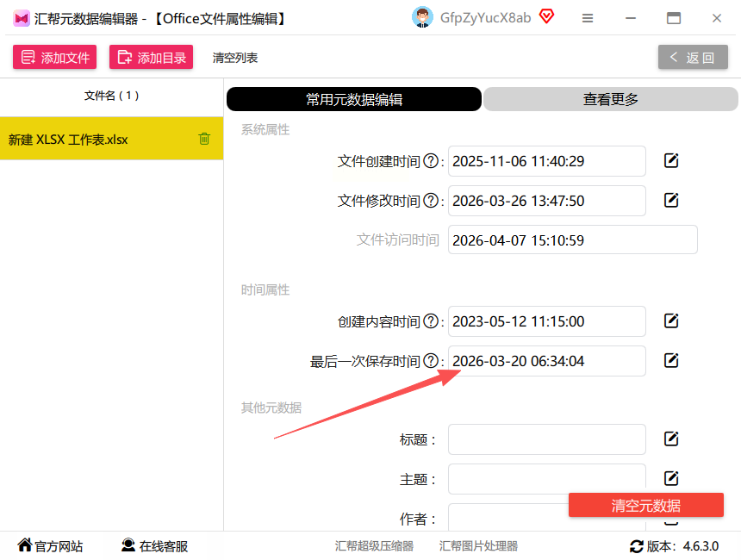
Task: Click the edit icon for 文件修改时间
Action: 671,201
